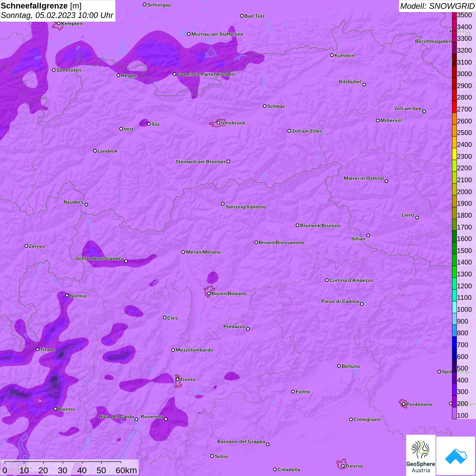Select the cyan legend swatch beside 1100
This screenshot has width=476, height=476.
click(x=454, y=295)
